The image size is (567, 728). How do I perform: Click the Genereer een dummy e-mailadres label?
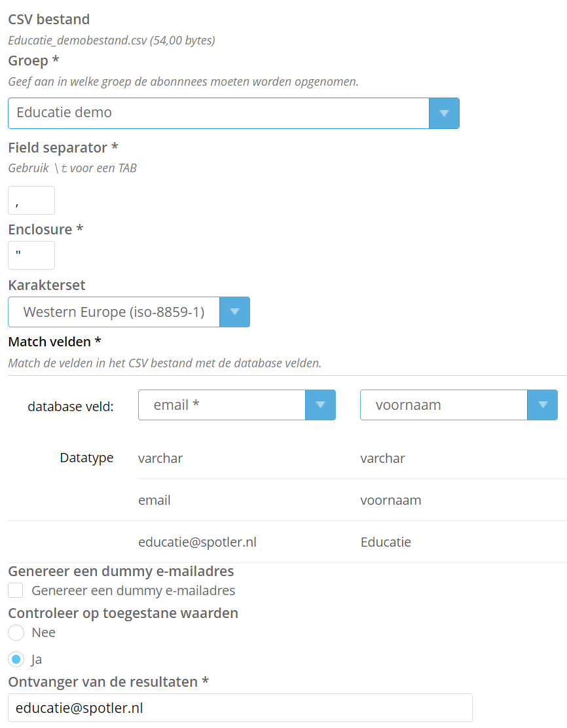click(x=134, y=591)
